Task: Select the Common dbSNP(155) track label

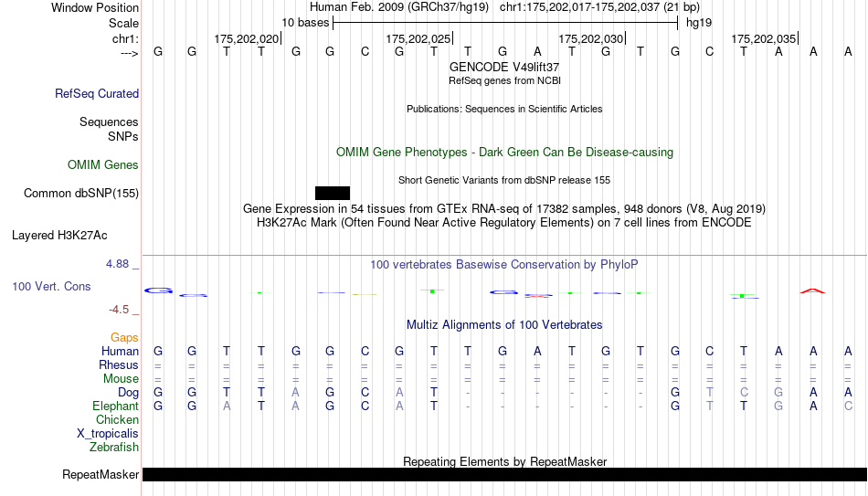Action: tap(81, 194)
